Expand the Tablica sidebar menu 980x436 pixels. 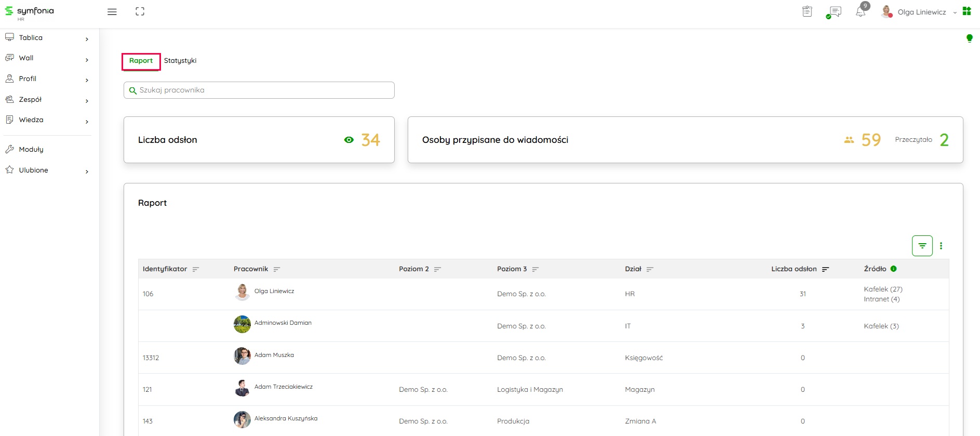pyautogui.click(x=47, y=38)
